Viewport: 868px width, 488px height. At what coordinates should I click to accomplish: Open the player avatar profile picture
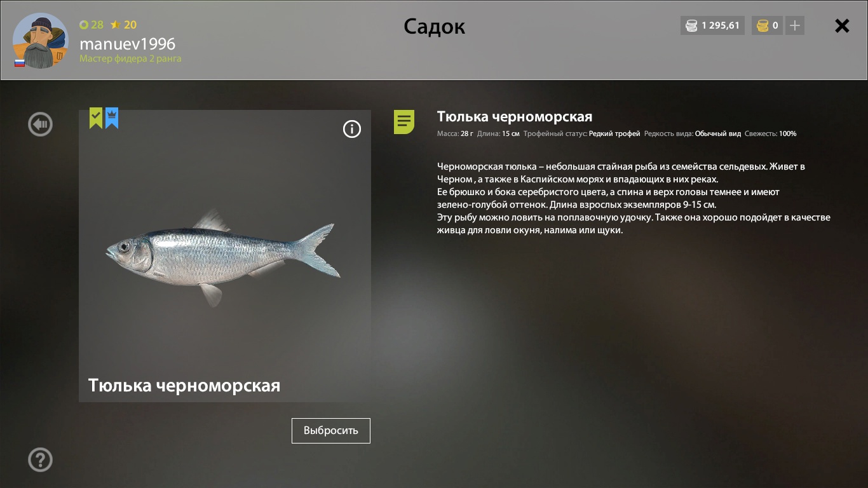pyautogui.click(x=41, y=40)
